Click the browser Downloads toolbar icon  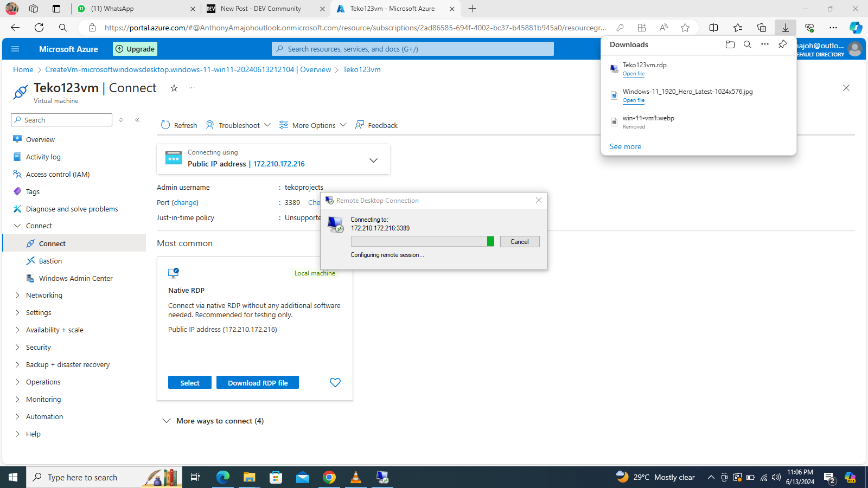point(786,28)
